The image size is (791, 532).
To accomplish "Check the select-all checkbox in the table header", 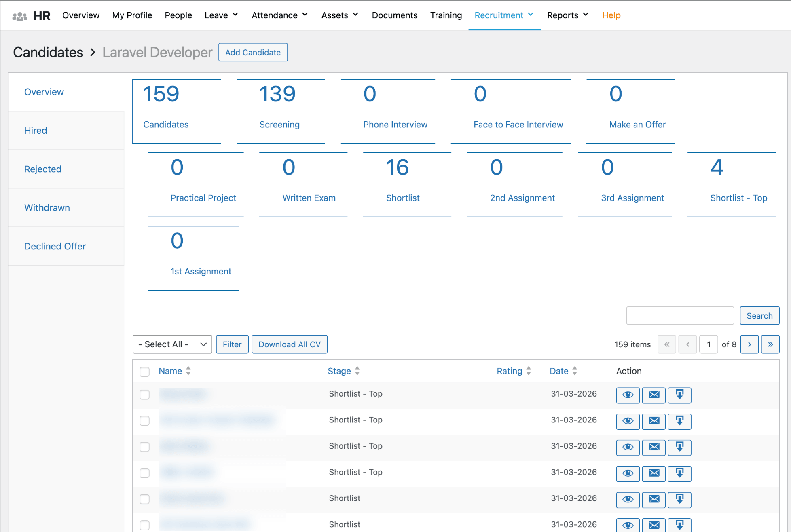I will (144, 372).
